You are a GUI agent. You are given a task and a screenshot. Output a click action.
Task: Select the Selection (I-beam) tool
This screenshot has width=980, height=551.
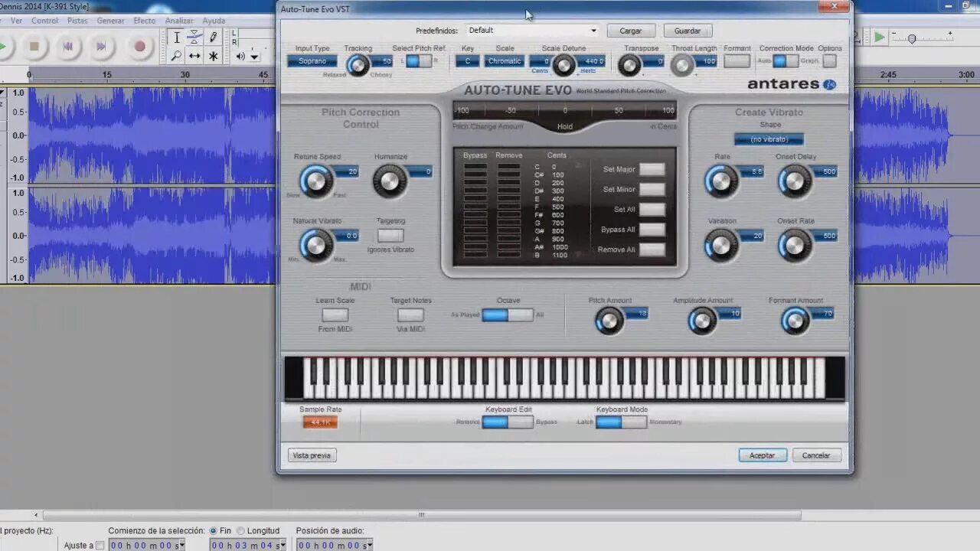(177, 37)
